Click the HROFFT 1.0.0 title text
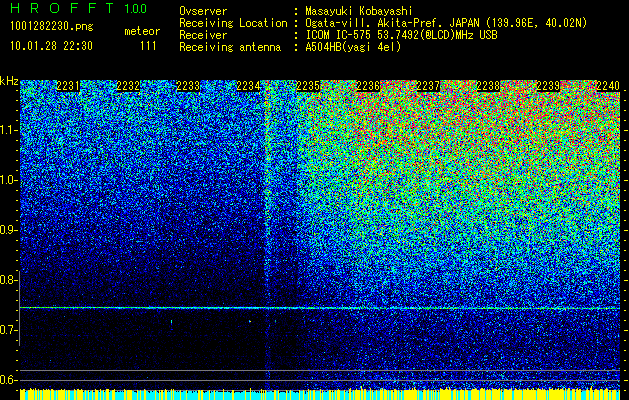The height and width of the screenshot is (400, 629). point(79,8)
